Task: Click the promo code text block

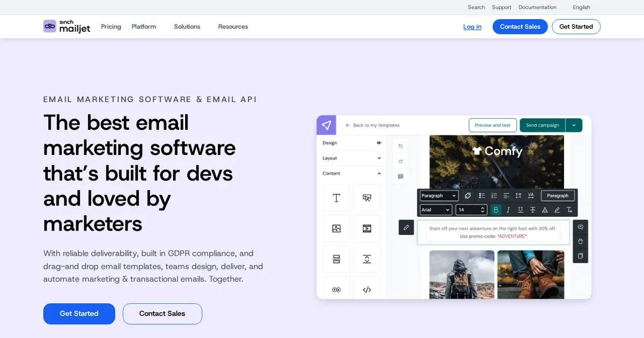Action: click(493, 232)
